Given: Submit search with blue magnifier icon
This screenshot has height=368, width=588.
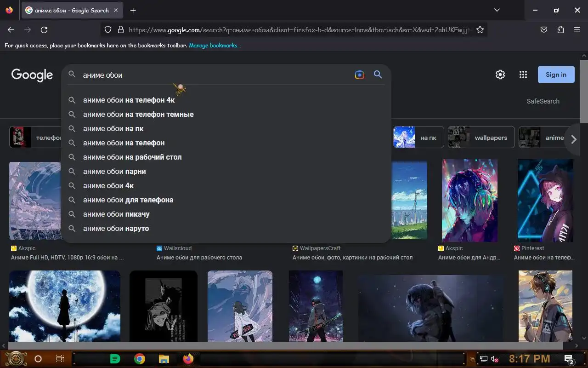Looking at the screenshot, I should click(x=378, y=75).
